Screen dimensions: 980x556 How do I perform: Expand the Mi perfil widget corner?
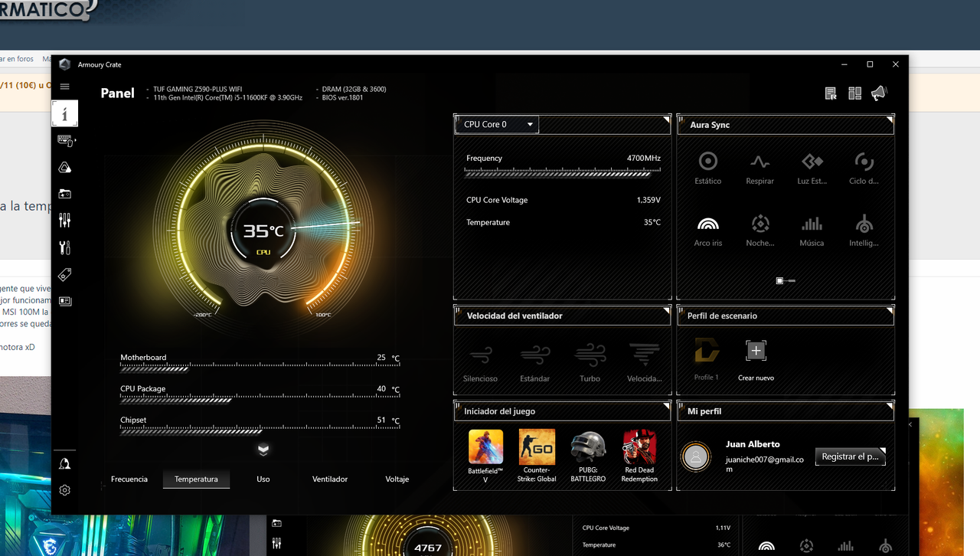(x=890, y=406)
